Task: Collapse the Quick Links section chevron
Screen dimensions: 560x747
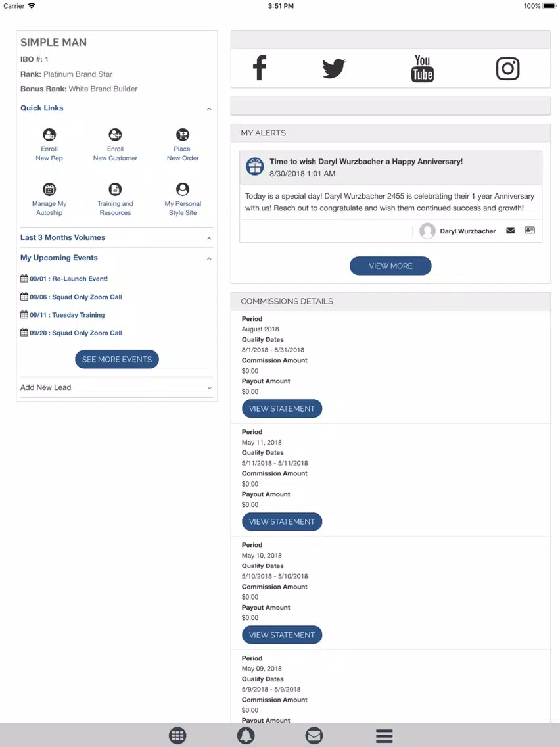Action: (x=209, y=109)
